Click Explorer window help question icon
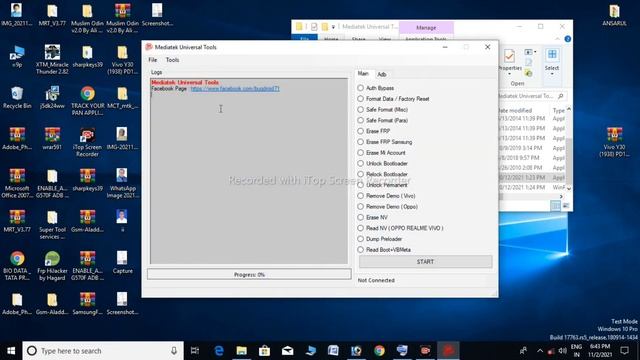Image resolution: width=640 pixels, height=360 pixels. coord(568,39)
